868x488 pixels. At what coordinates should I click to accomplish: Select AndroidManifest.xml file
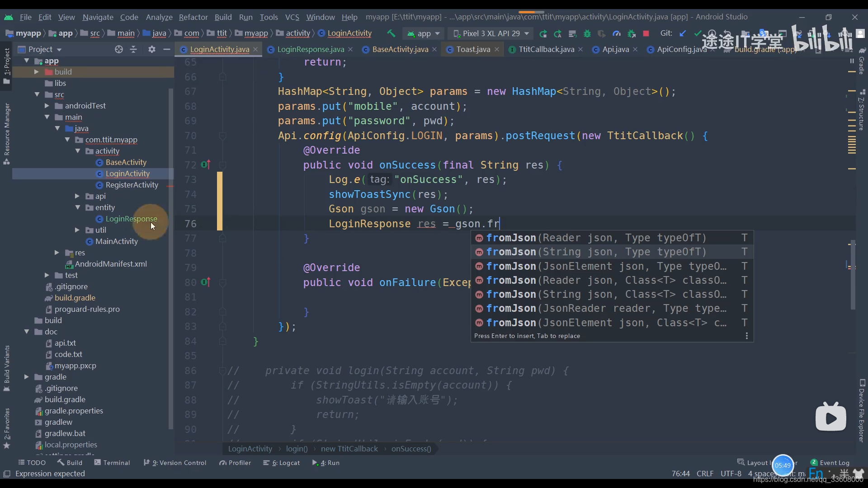111,264
